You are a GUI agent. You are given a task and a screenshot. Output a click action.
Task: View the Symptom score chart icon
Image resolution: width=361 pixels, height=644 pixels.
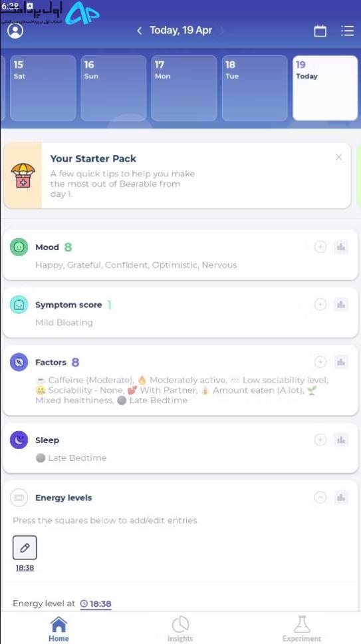pos(341,304)
